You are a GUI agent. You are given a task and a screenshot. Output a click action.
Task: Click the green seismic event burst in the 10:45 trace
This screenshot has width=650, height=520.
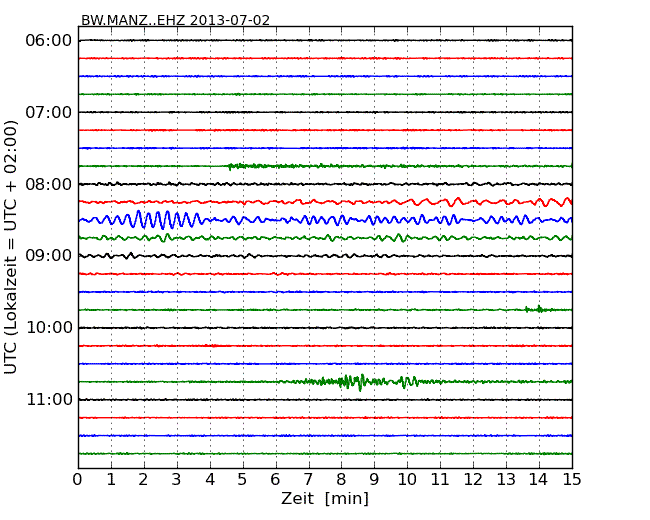coord(361,381)
